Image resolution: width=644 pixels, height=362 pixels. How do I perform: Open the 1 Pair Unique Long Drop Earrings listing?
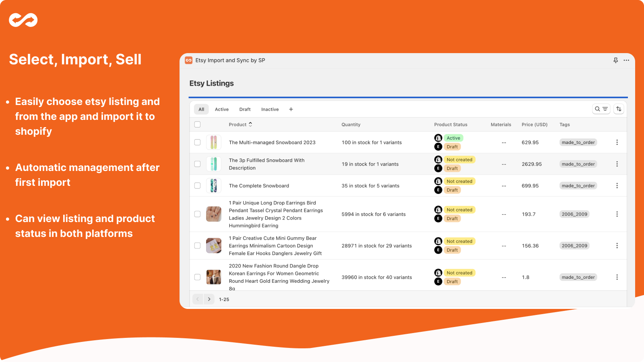[x=276, y=214]
